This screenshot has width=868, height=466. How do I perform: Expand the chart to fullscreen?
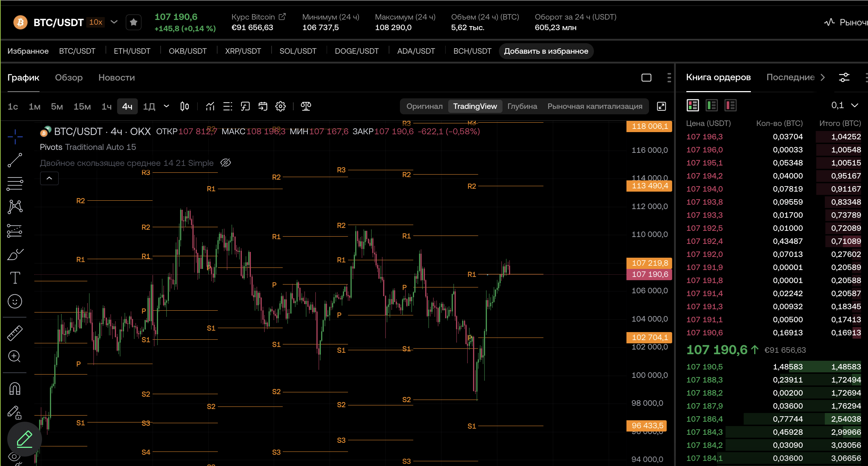(662, 106)
